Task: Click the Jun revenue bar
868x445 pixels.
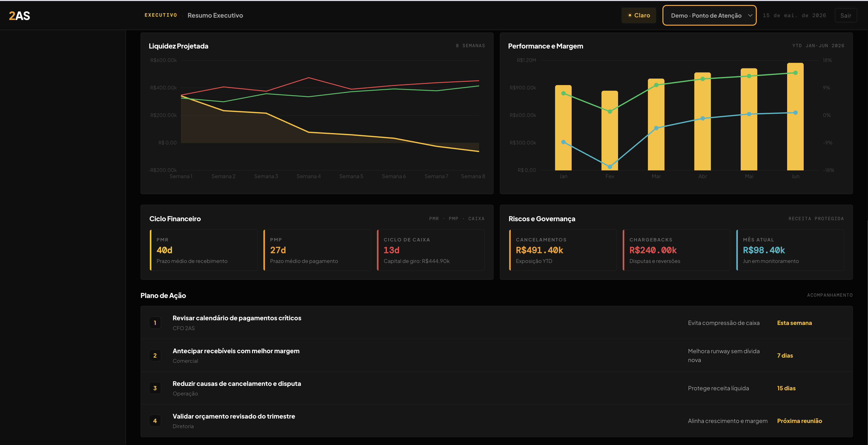Action: click(x=795, y=117)
